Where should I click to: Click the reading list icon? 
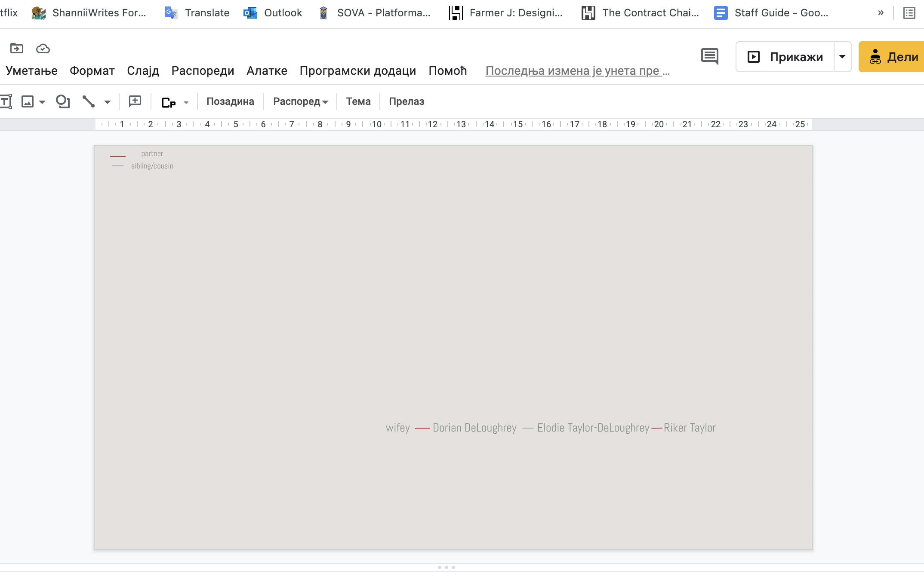click(909, 13)
